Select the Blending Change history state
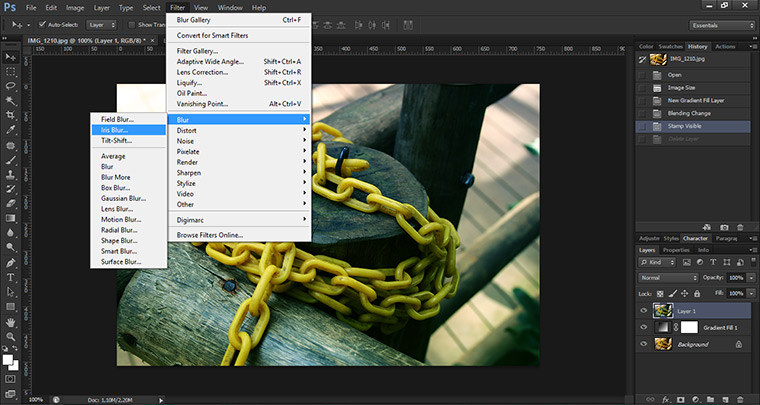 pos(688,113)
